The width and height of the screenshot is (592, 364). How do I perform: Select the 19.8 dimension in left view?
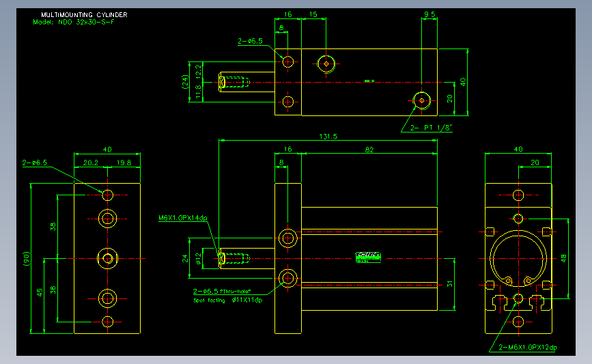124,163
